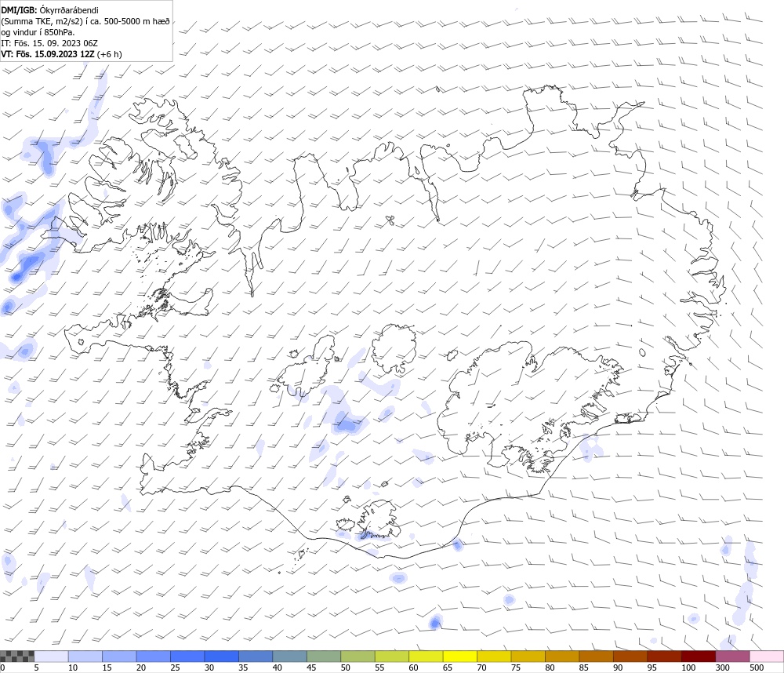Click the legend label '10'
Screen dimensions: 784x673
point(73,668)
